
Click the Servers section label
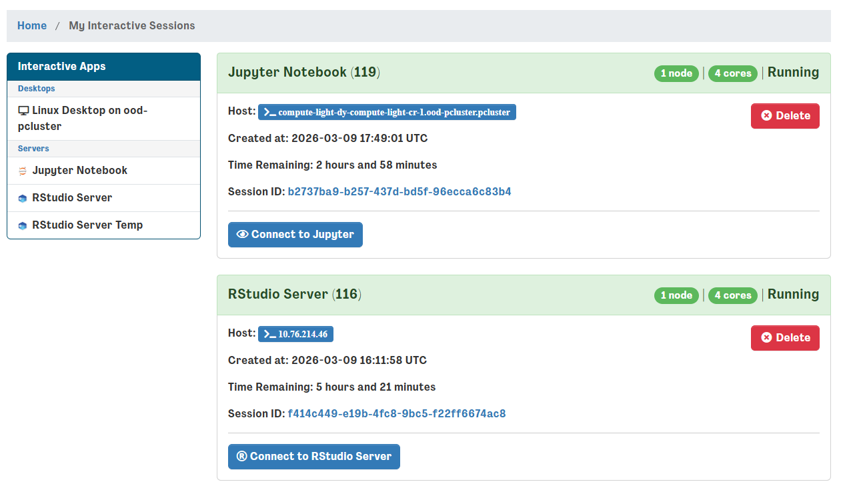(33, 149)
